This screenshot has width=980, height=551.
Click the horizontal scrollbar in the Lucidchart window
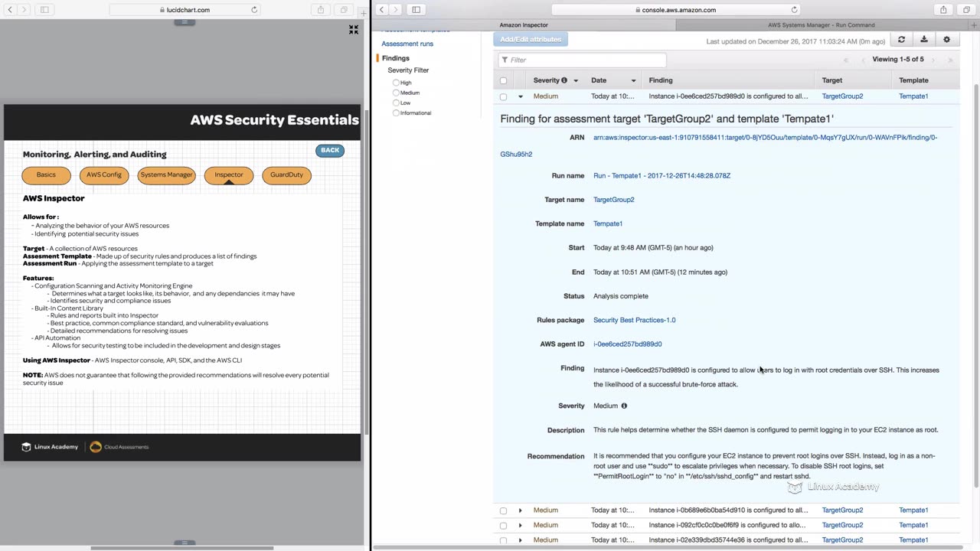pos(182,548)
